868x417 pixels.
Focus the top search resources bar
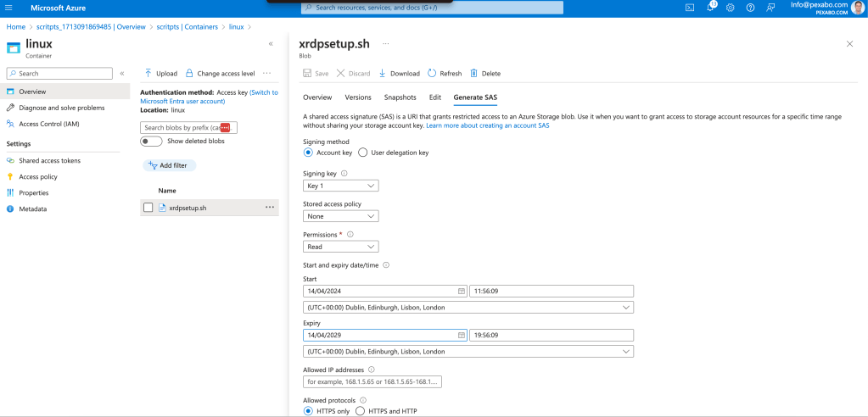click(x=432, y=8)
